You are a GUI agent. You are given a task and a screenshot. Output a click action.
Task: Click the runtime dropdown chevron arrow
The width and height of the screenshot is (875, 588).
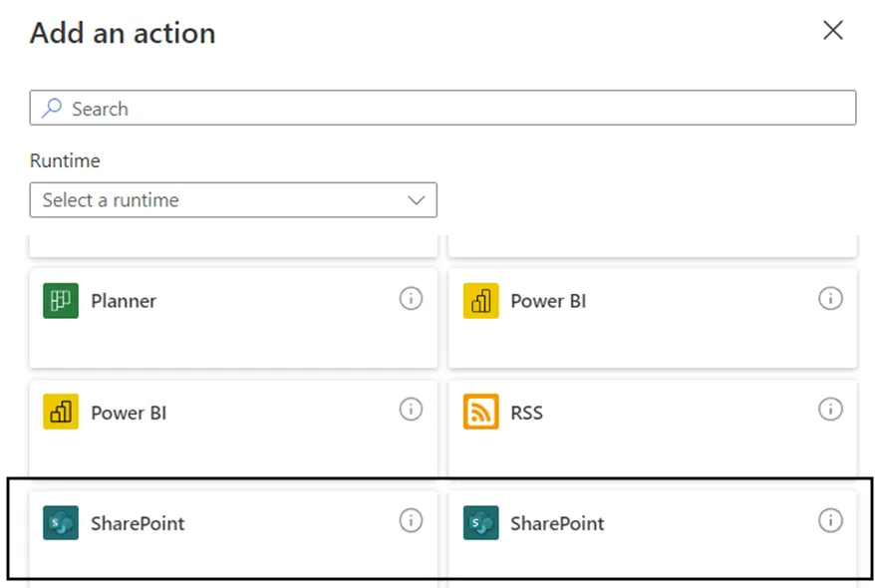point(417,200)
